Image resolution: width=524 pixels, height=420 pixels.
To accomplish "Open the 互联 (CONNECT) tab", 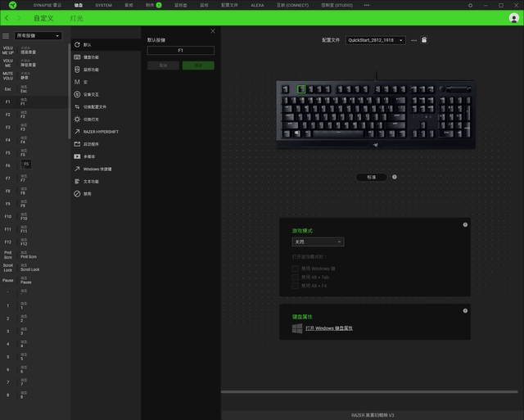I will (292, 6).
